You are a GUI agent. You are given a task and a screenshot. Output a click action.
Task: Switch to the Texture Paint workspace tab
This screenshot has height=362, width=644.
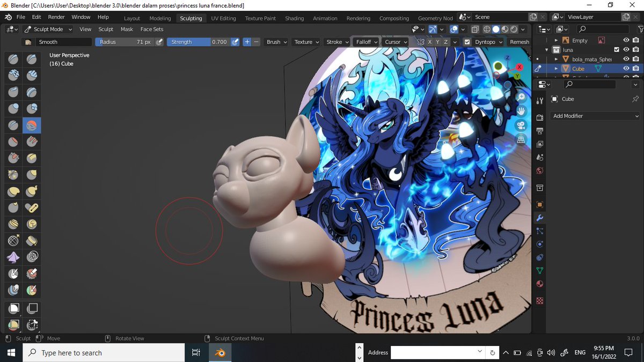(x=260, y=18)
